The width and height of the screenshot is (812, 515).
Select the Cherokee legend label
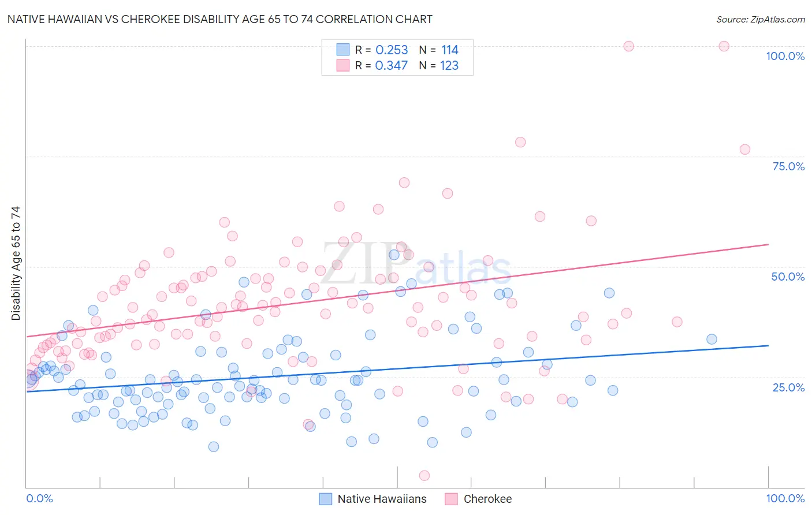[487, 499]
